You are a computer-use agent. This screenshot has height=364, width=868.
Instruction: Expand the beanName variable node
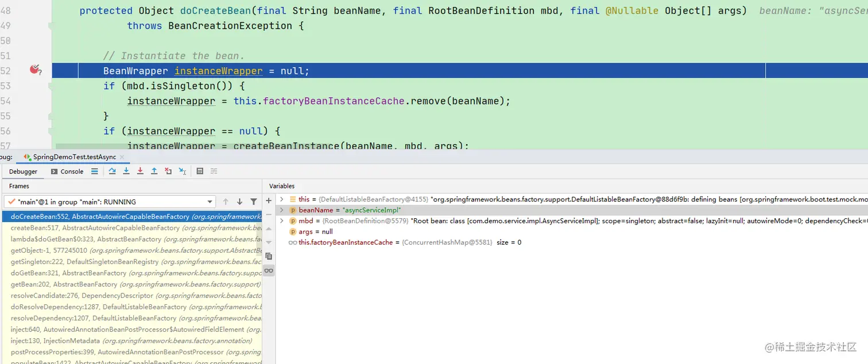coord(281,210)
